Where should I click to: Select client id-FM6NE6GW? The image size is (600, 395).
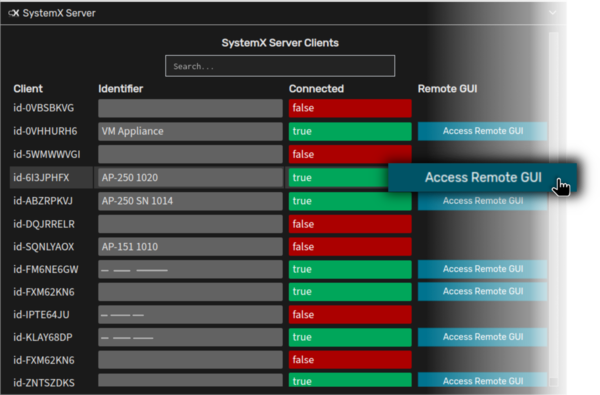46,269
